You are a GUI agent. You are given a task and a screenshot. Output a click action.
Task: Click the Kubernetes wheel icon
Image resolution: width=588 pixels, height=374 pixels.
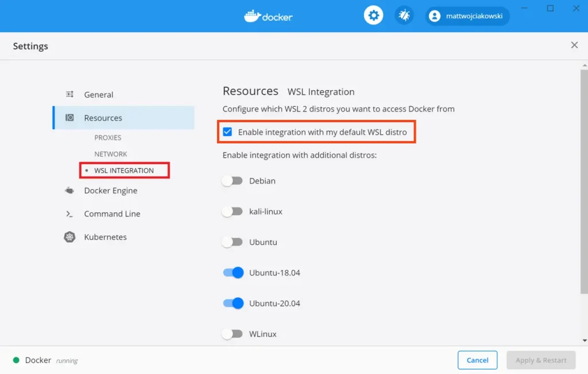pos(69,237)
